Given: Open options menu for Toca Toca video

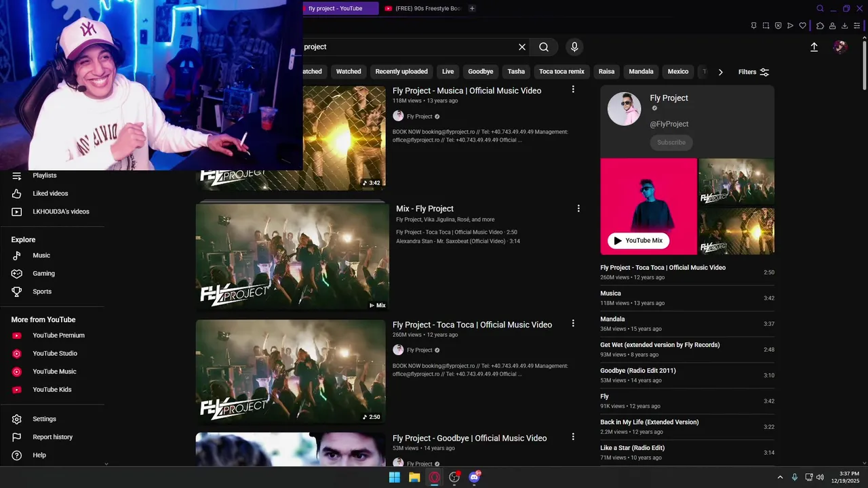Looking at the screenshot, I should (x=573, y=323).
